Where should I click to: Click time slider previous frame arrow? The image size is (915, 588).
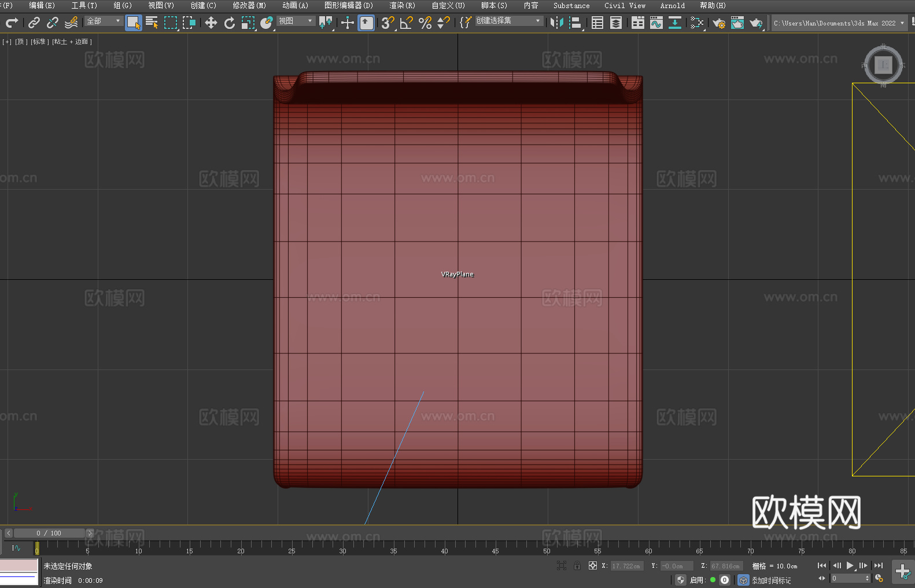pos(9,533)
